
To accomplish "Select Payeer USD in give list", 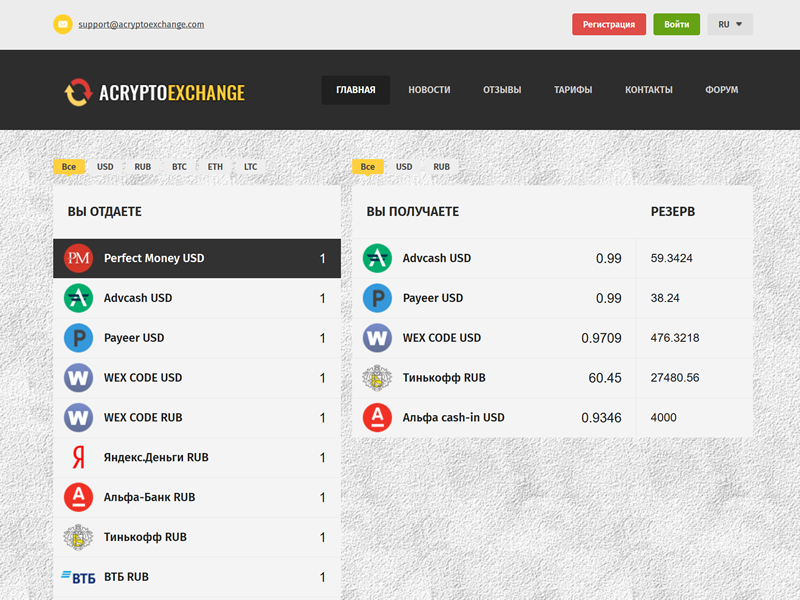I will [197, 338].
